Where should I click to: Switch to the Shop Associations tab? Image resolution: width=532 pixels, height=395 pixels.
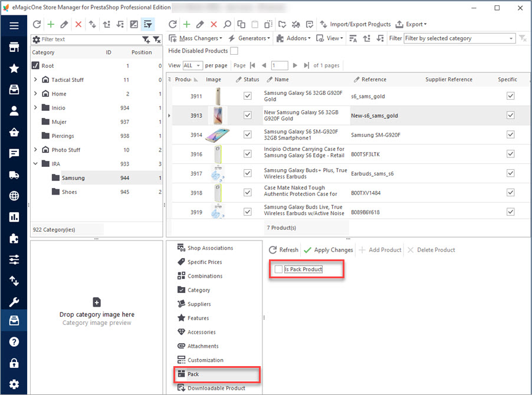205,248
